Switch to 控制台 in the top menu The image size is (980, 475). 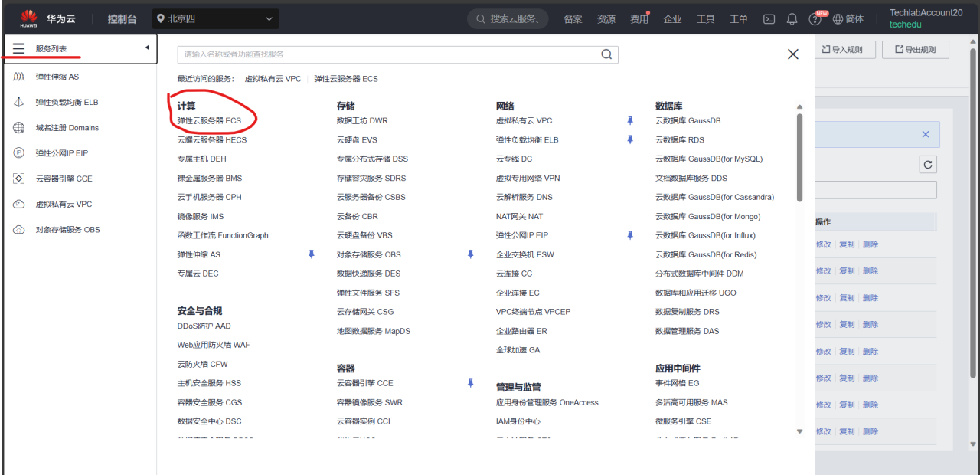(122, 18)
